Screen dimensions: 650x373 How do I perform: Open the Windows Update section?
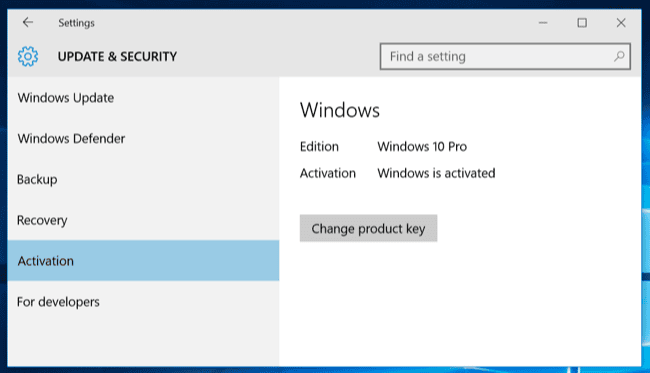coord(143,98)
